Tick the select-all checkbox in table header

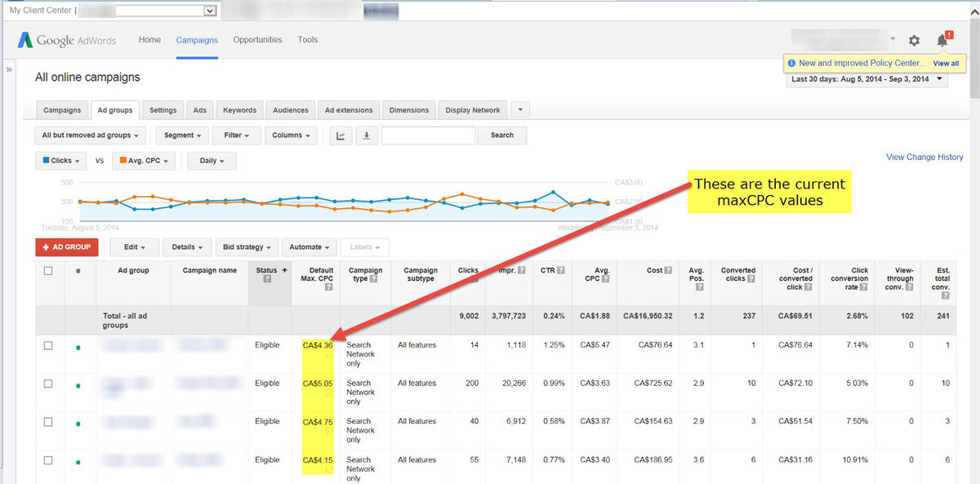[x=48, y=271]
